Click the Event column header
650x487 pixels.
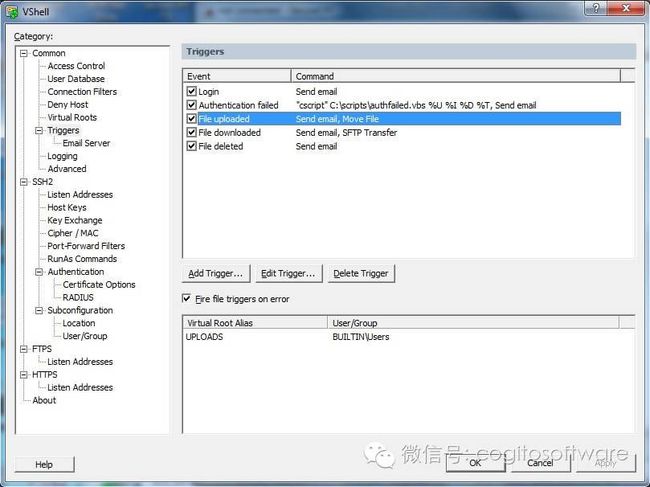click(x=237, y=76)
